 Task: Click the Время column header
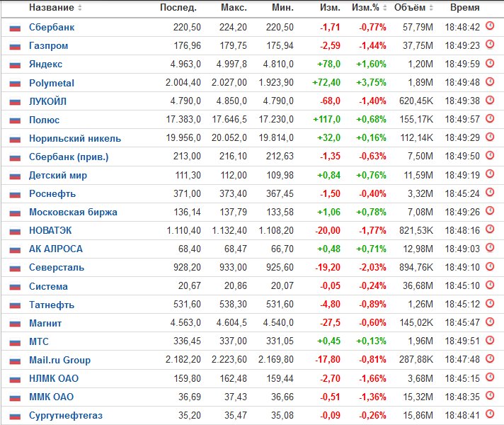tap(465, 7)
